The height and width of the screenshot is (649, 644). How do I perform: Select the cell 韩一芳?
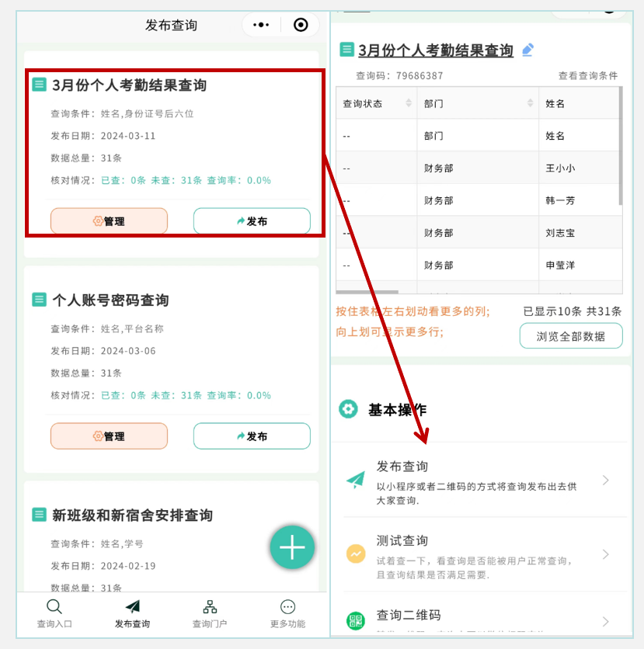580,200
